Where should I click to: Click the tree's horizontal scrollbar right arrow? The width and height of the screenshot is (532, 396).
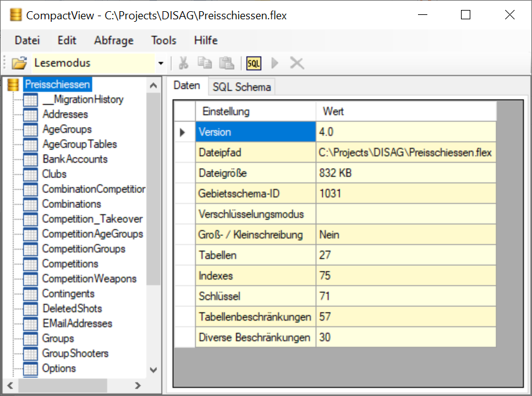click(138, 386)
